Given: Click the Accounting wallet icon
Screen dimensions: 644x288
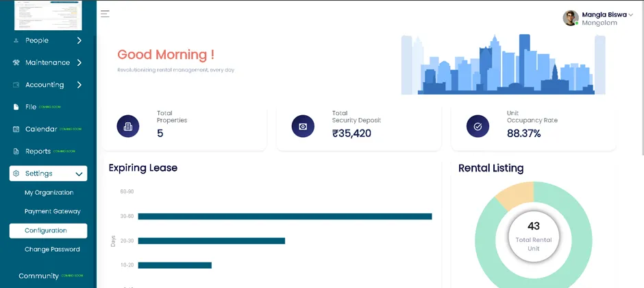Looking at the screenshot, I should [16, 84].
